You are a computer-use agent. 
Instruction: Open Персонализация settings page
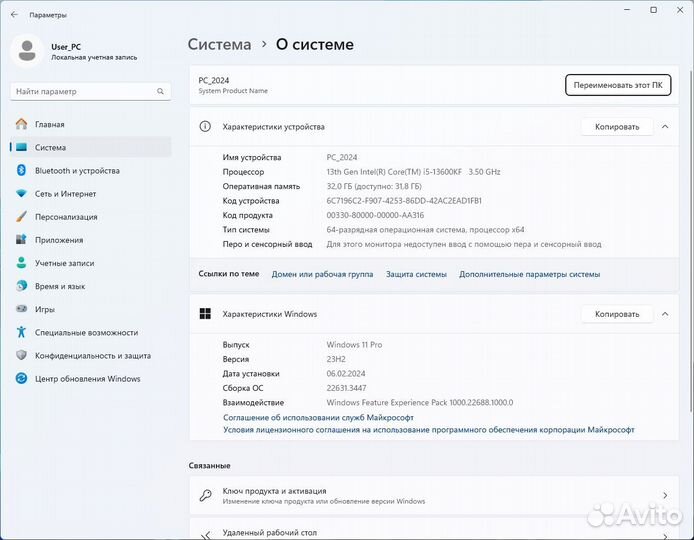[x=90, y=217]
